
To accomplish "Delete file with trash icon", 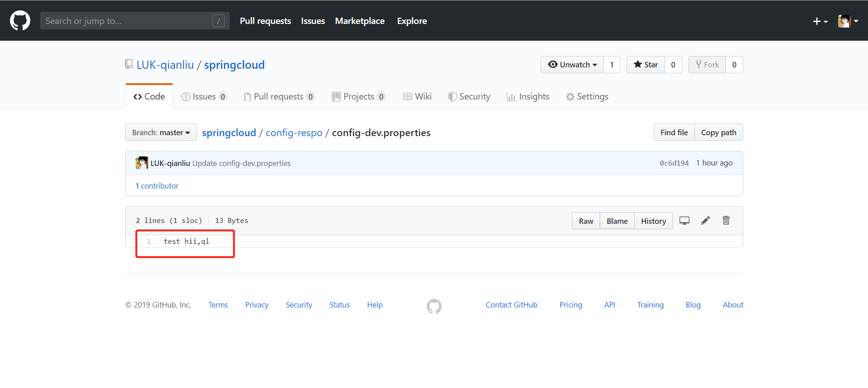I will point(726,220).
